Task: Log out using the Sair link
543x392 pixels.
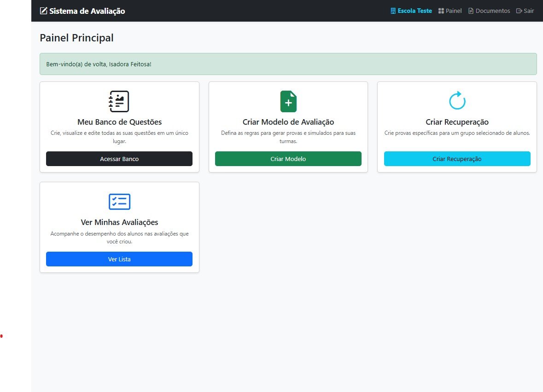Action: [525, 11]
